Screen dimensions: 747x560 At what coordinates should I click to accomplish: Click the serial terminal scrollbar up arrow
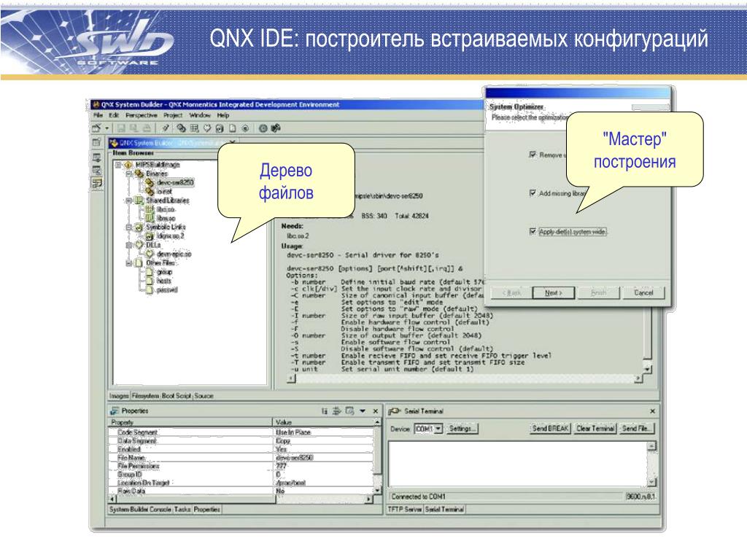tap(651, 446)
